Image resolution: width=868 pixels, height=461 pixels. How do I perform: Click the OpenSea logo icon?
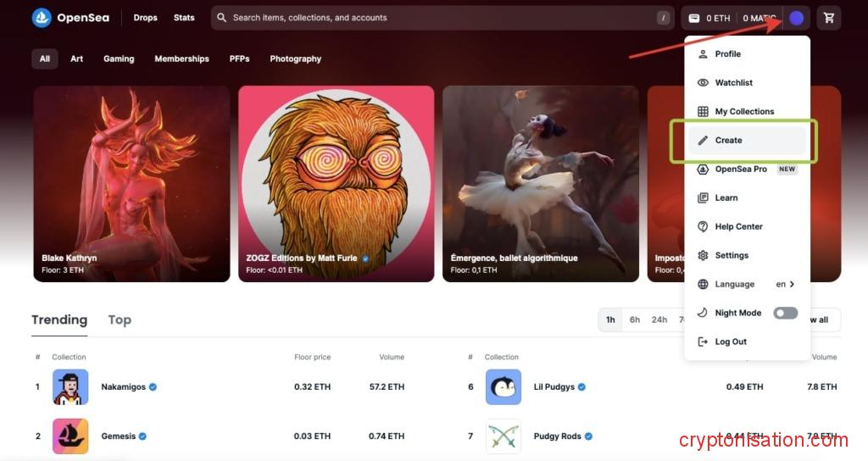(x=42, y=18)
